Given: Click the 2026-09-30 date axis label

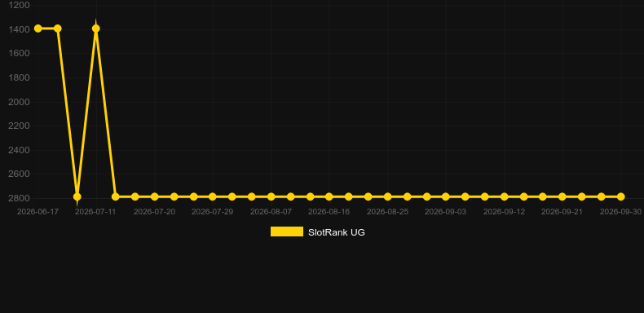Looking at the screenshot, I should 620,212.
